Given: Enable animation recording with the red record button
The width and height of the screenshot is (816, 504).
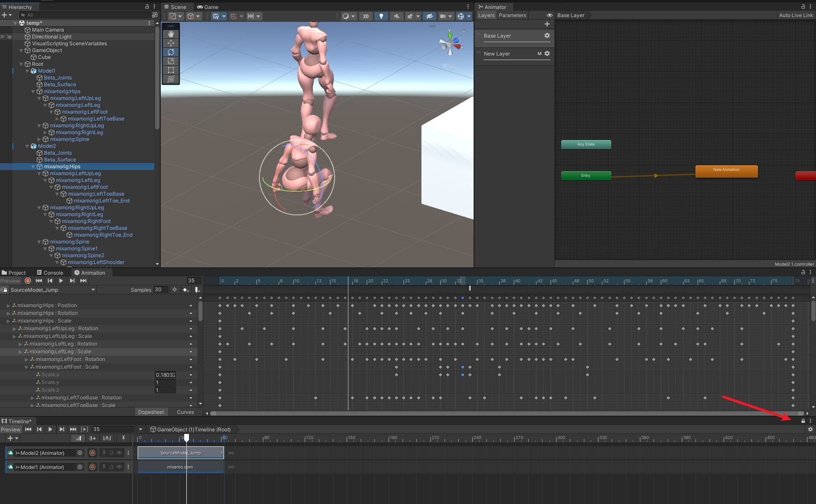Looking at the screenshot, I should (27, 281).
